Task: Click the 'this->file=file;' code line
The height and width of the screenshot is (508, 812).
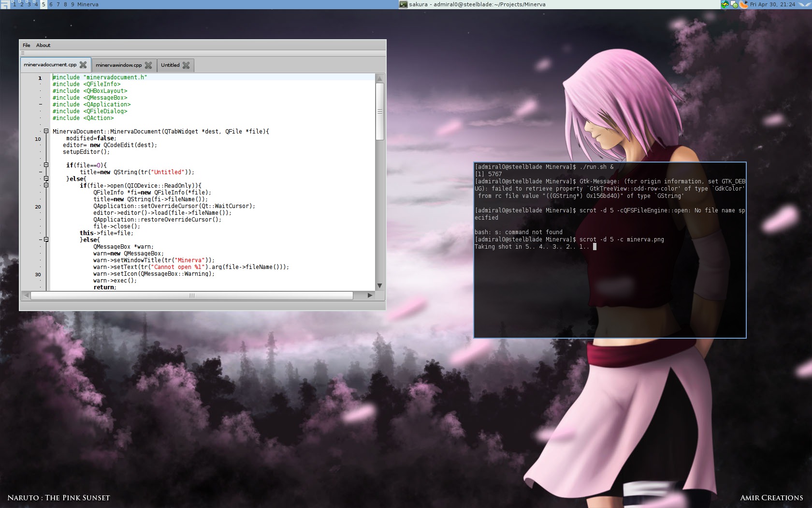Action: pos(106,233)
